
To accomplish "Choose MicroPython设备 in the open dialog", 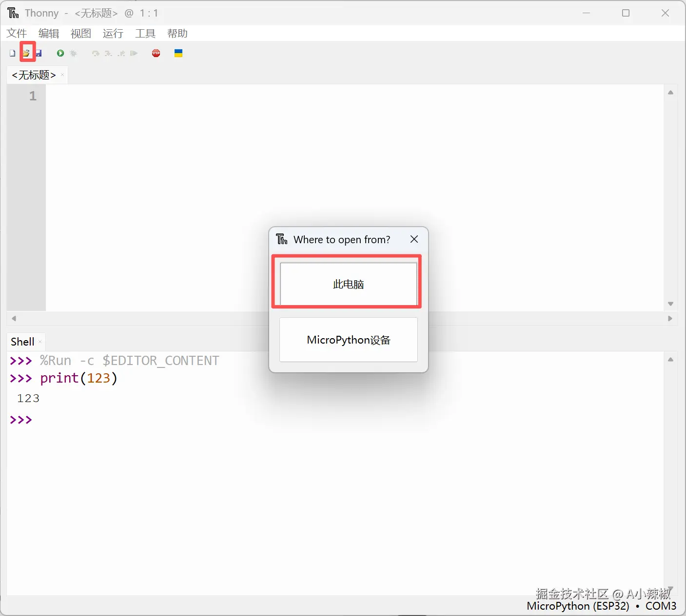I will pyautogui.click(x=349, y=340).
